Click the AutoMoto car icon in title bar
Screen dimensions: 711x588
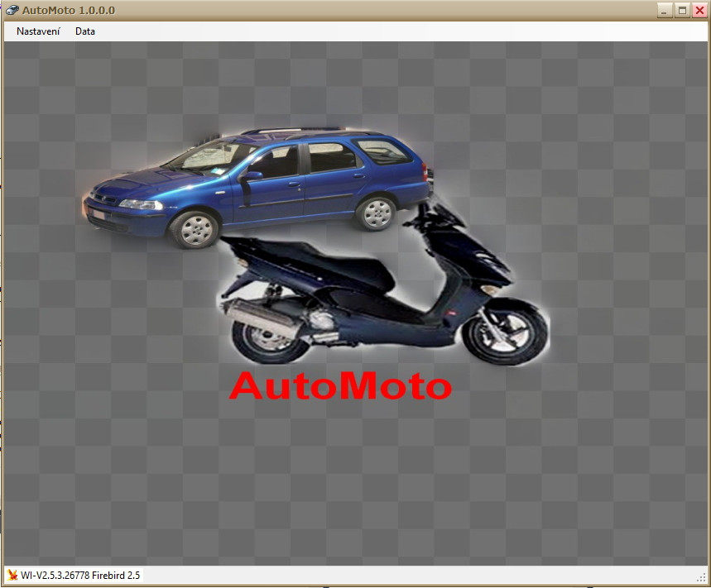12,10
